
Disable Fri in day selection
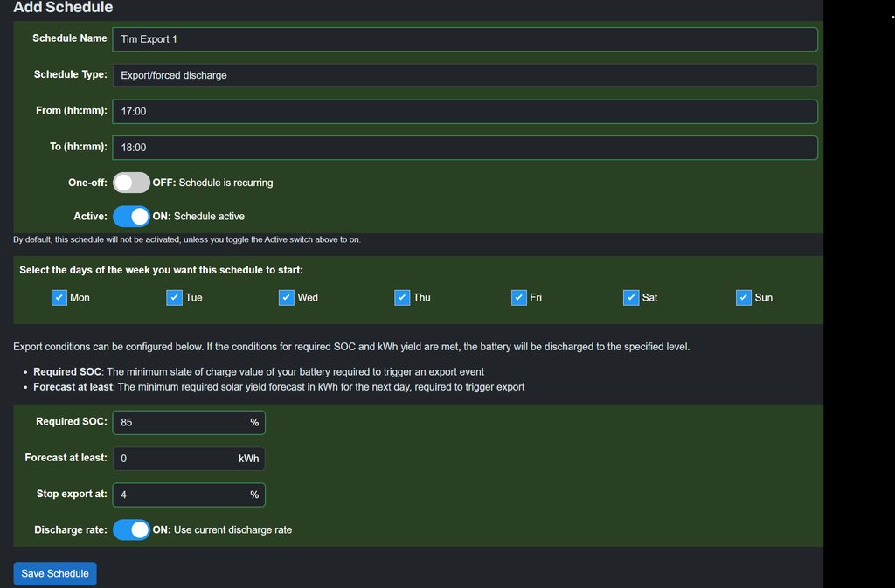pyautogui.click(x=519, y=297)
